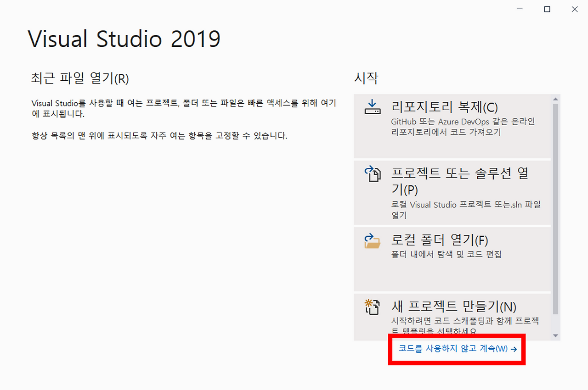Viewport: 588px width, 390px height.
Task: Follow the 코드를 사용하지 않고 계속(W) link
Action: click(x=458, y=349)
